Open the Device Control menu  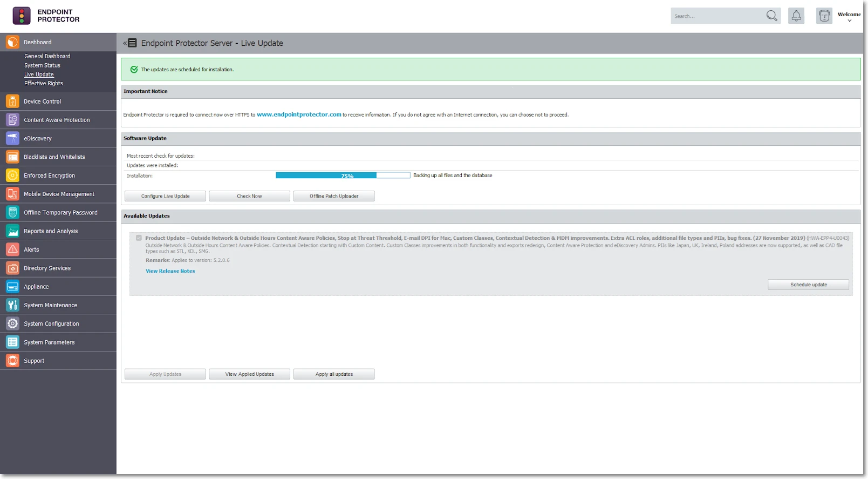tap(58, 102)
